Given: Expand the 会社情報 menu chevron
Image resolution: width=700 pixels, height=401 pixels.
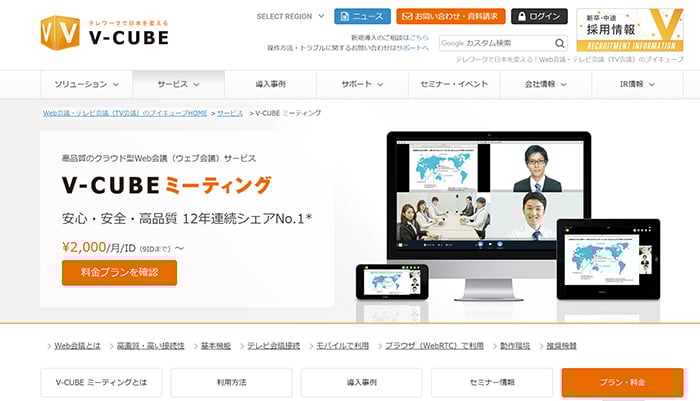Looking at the screenshot, I should pyautogui.click(x=564, y=84).
